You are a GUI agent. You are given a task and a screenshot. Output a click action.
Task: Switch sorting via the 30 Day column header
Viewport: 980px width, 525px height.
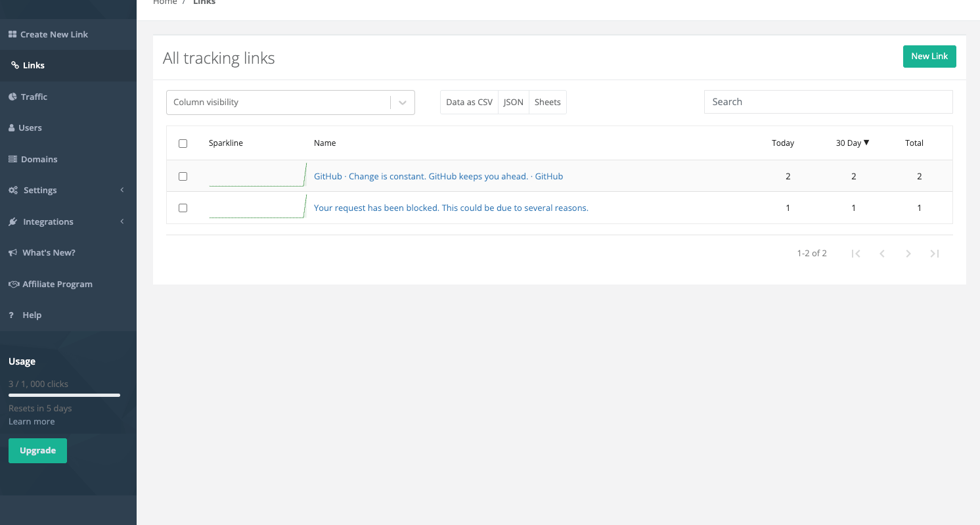(x=852, y=143)
